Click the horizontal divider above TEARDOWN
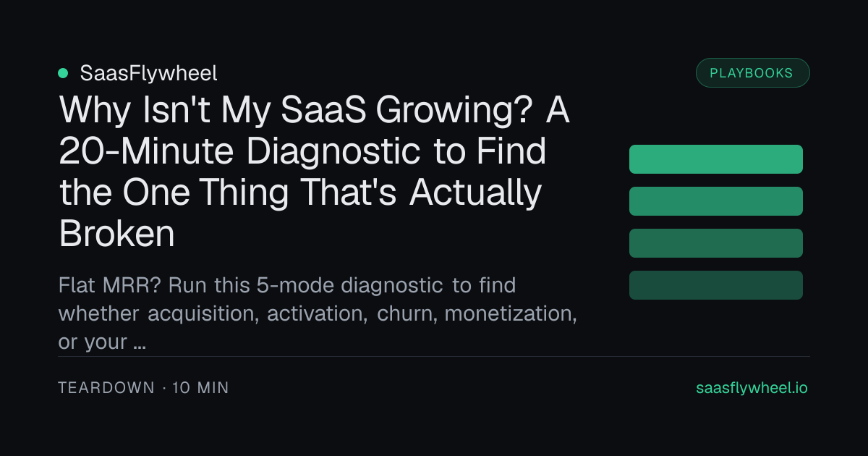 (434, 356)
